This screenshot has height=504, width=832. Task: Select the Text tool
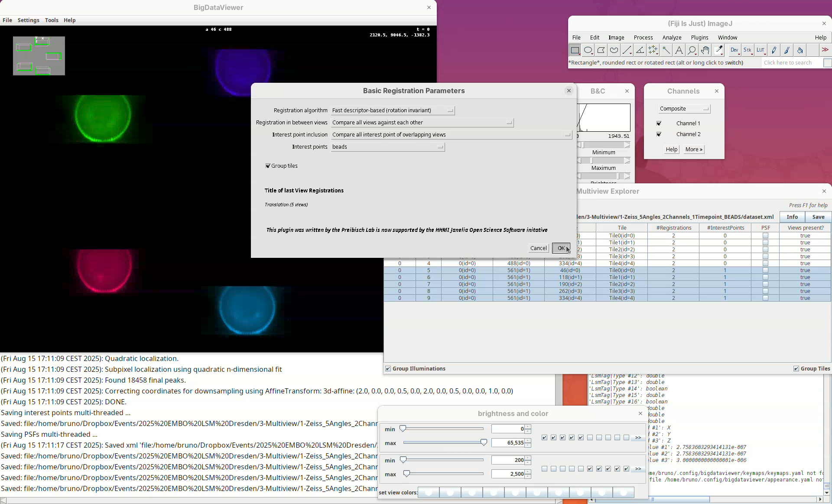click(x=679, y=50)
